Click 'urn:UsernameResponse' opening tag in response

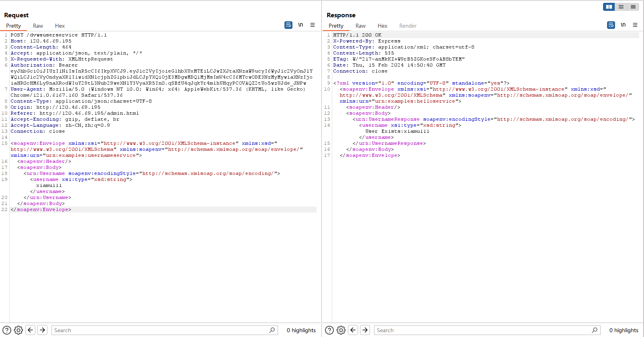tap(388, 119)
